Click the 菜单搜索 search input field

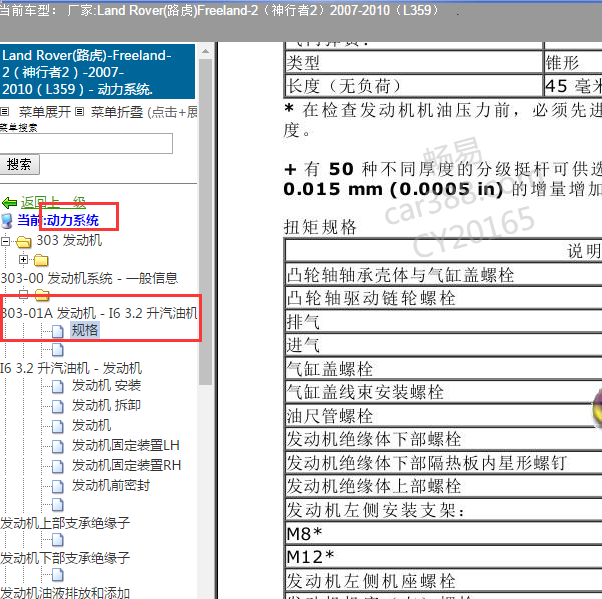click(86, 144)
